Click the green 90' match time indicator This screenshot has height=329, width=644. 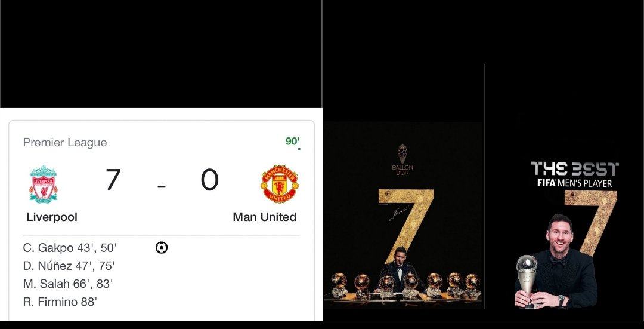coord(293,142)
